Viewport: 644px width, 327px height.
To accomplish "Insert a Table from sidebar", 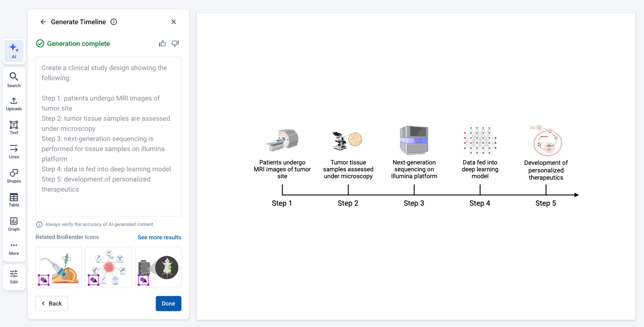I will (14, 200).
